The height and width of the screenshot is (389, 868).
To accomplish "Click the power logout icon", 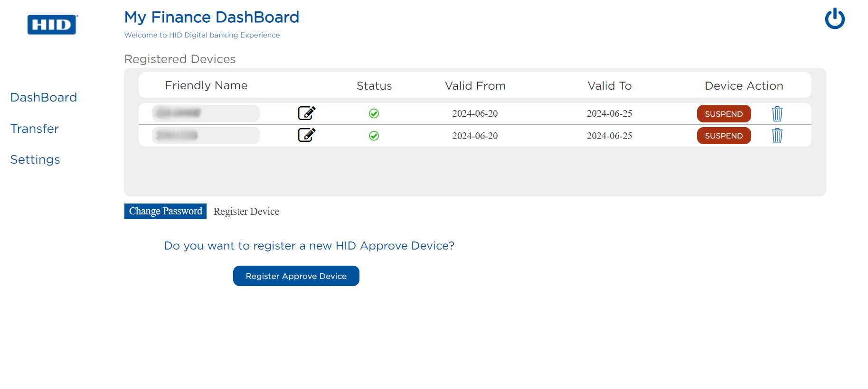I will (x=835, y=19).
